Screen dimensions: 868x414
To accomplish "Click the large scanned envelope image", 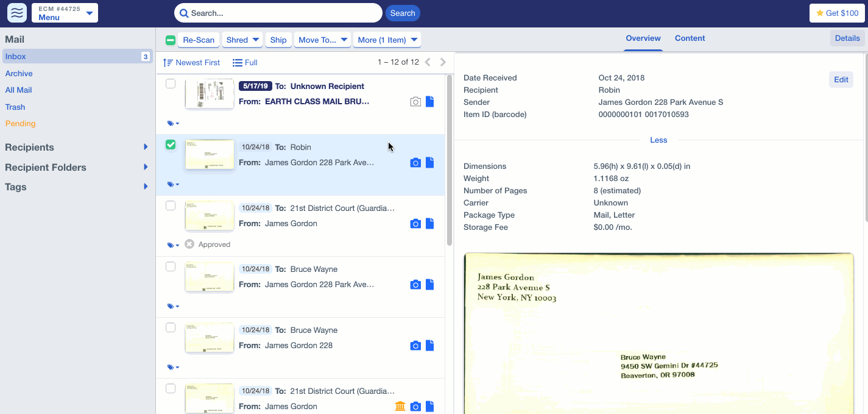I will [x=658, y=334].
